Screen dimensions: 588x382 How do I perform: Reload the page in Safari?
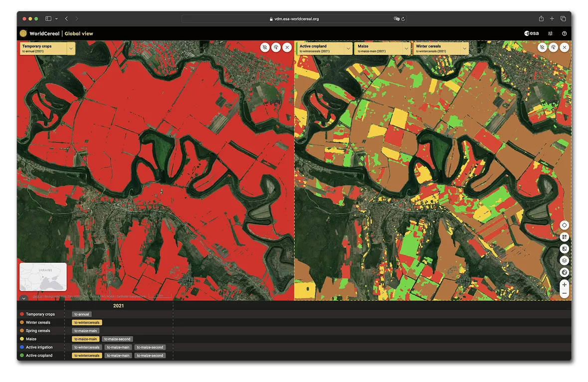click(x=403, y=19)
